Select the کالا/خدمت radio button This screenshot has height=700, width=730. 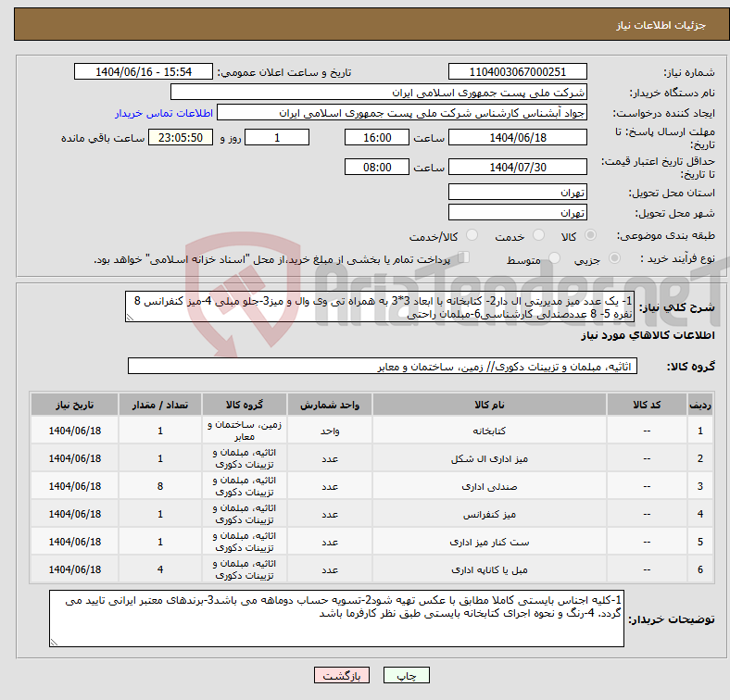(472, 235)
